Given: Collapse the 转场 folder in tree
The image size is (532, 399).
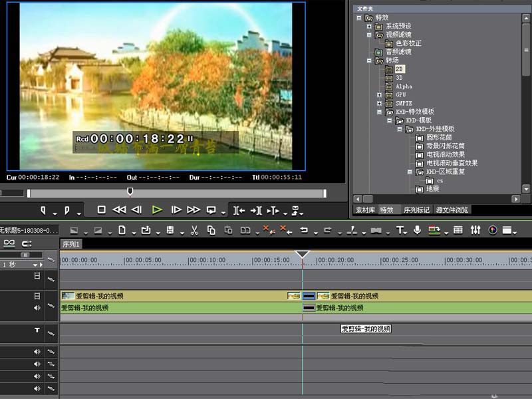Looking at the screenshot, I should click(x=369, y=61).
